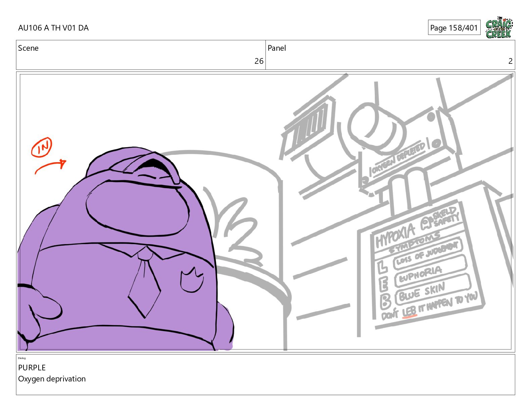Click the storyboard panel thumbnail
This screenshot has height=411, width=532.
tap(265, 212)
